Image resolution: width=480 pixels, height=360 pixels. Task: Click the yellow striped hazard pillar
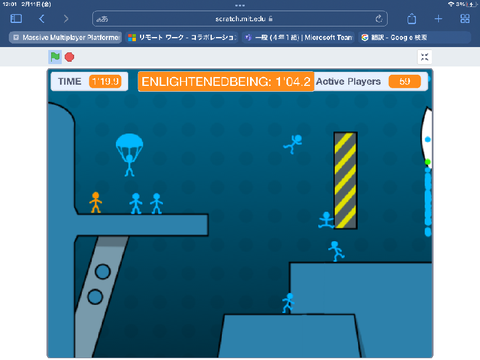(x=346, y=180)
